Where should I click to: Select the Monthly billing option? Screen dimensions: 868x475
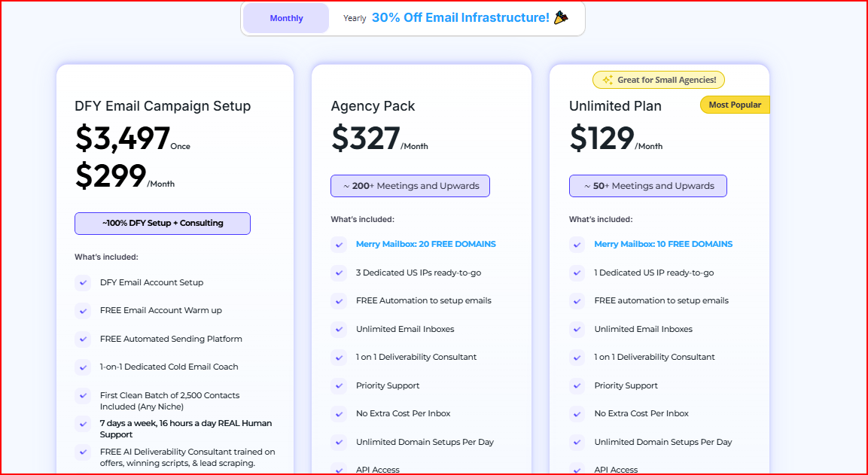286,17
